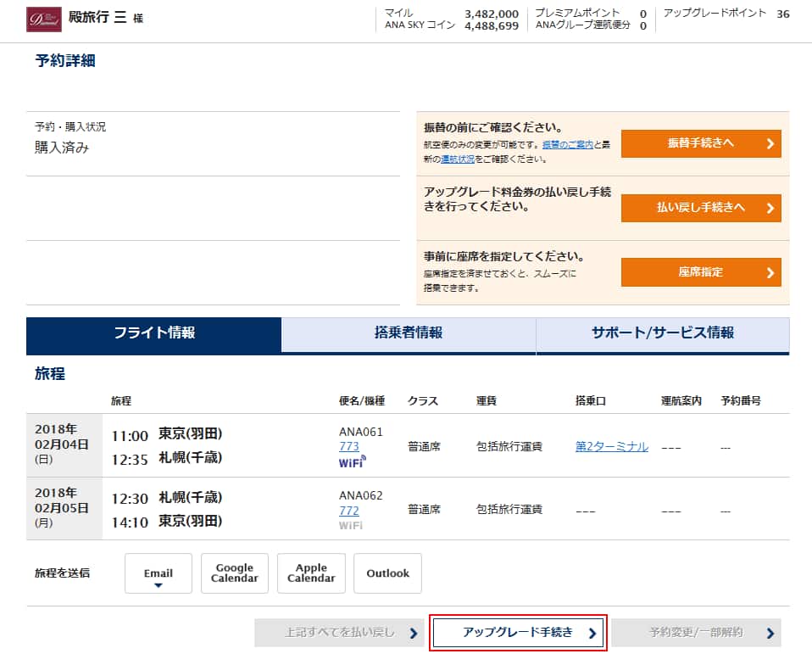
Task: Click the arrow on 座席指定 button
Action: tap(770, 272)
